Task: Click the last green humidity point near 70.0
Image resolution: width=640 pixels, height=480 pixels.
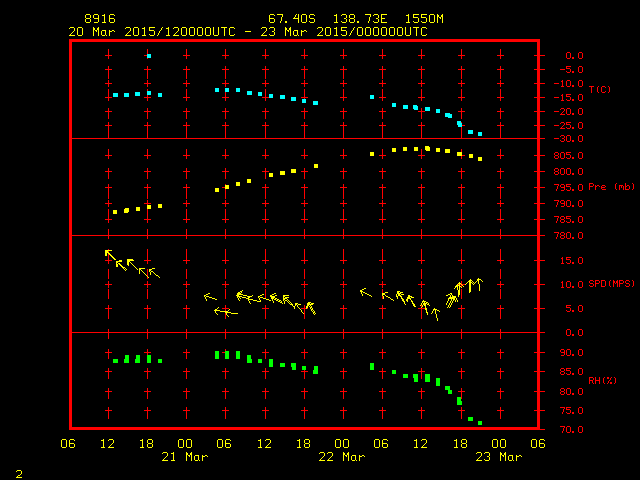Action: (480, 423)
